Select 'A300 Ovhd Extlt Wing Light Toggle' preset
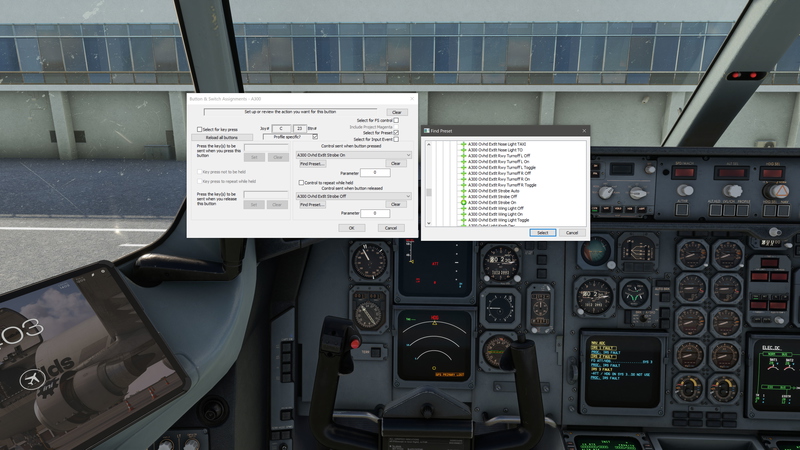The image size is (800, 450). pyautogui.click(x=498, y=220)
